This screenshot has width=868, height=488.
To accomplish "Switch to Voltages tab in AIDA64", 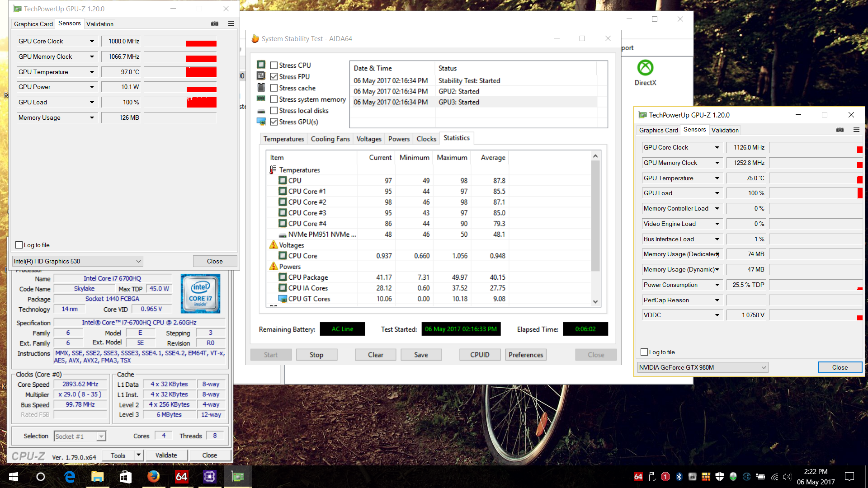I will click(369, 139).
